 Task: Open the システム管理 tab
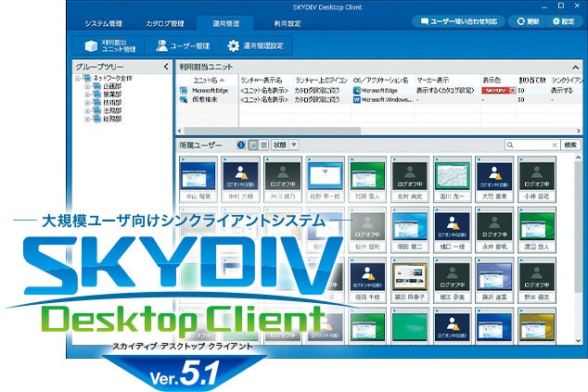(x=103, y=23)
